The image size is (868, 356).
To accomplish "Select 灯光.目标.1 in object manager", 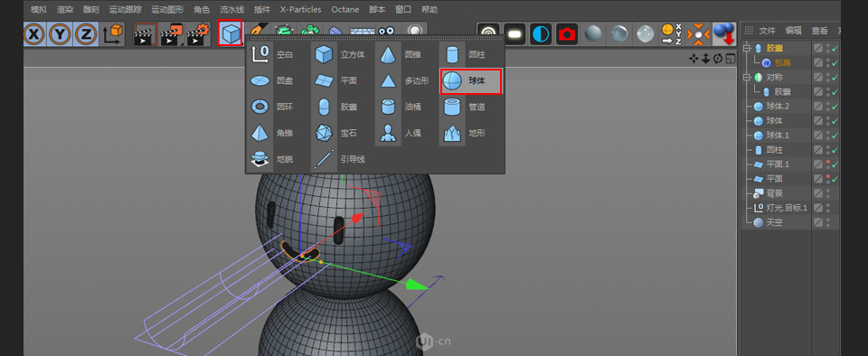I will click(x=788, y=209).
